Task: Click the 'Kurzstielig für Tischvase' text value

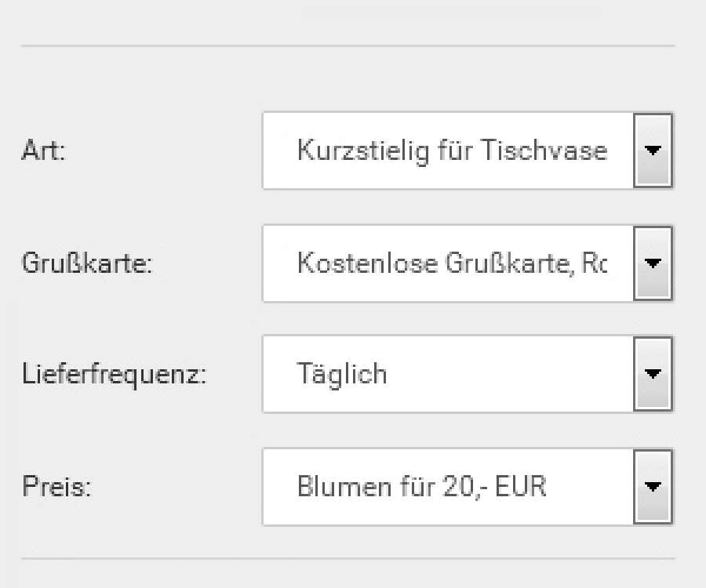Action: click(x=451, y=151)
